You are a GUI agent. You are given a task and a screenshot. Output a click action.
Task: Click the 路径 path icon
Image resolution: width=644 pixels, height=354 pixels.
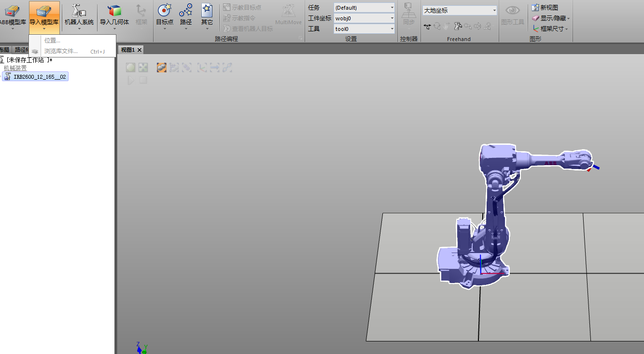point(186,11)
